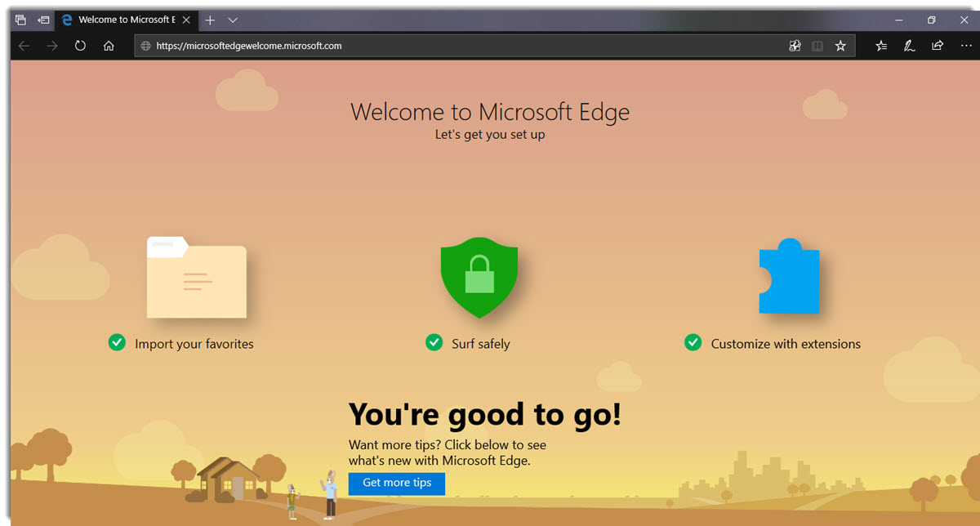
Task: Open the Favorites hub icon
Action: tap(881, 46)
